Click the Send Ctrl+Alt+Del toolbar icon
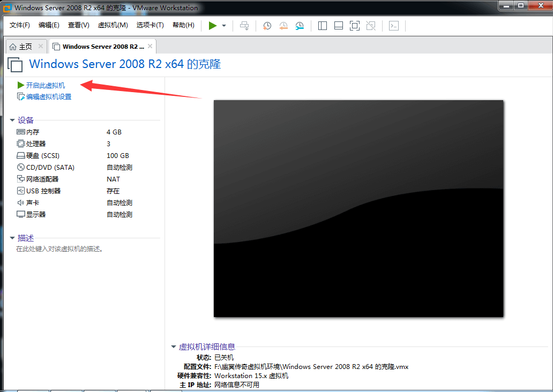 [x=244, y=26]
